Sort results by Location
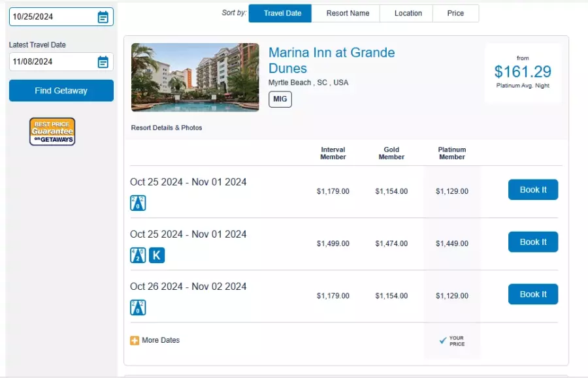This screenshot has height=378, width=588. coord(408,14)
